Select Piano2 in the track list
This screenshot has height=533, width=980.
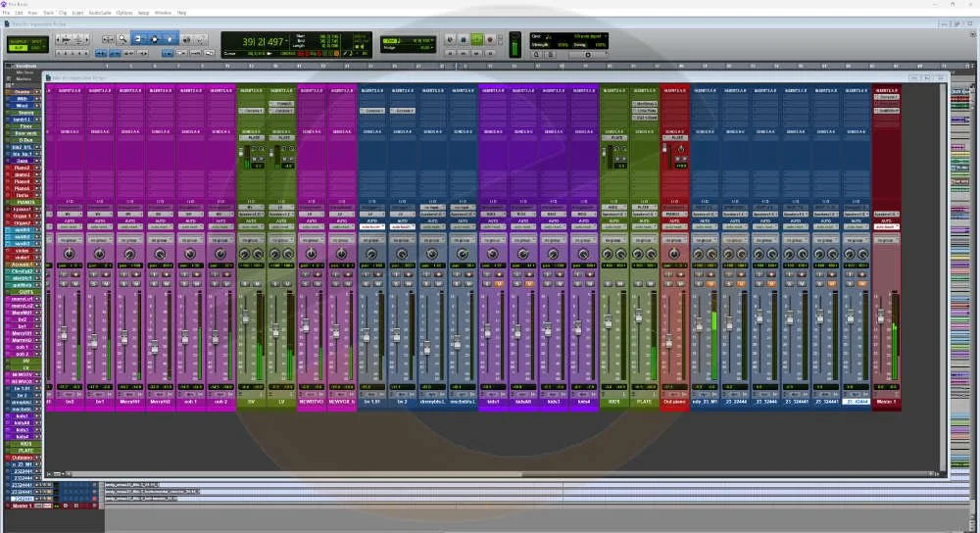22,169
